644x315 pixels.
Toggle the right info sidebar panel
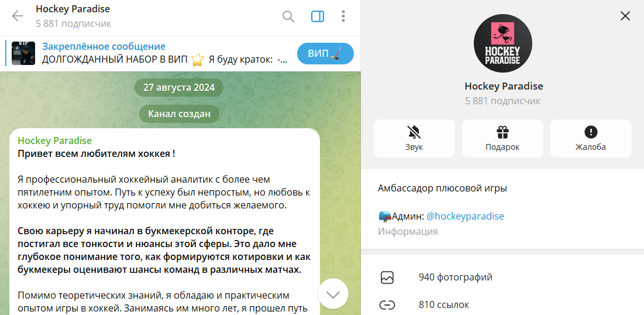pyautogui.click(x=318, y=16)
